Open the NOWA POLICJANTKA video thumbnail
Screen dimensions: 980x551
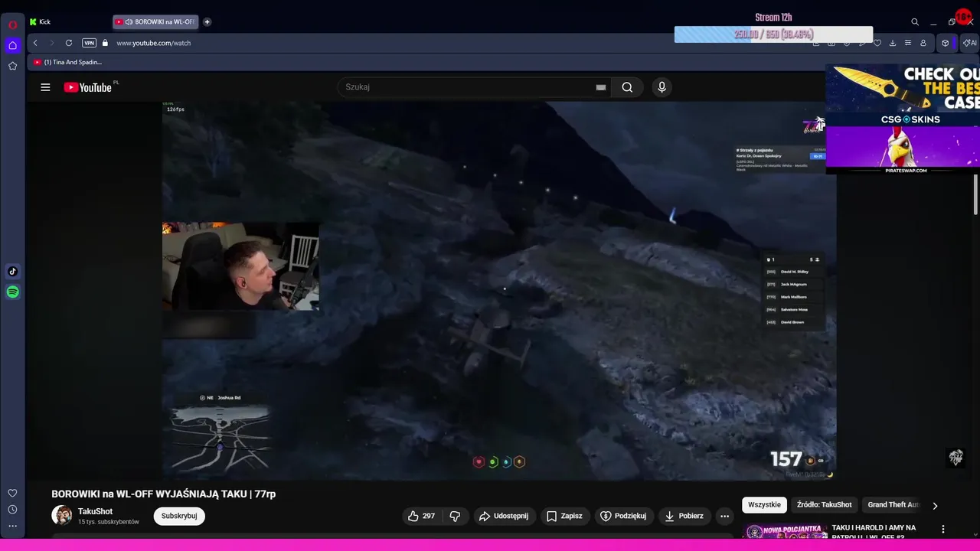(785, 531)
